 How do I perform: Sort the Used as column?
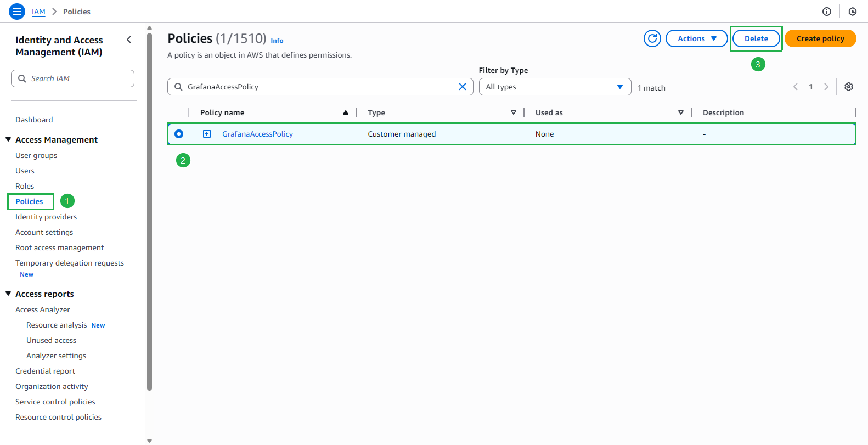(x=681, y=112)
